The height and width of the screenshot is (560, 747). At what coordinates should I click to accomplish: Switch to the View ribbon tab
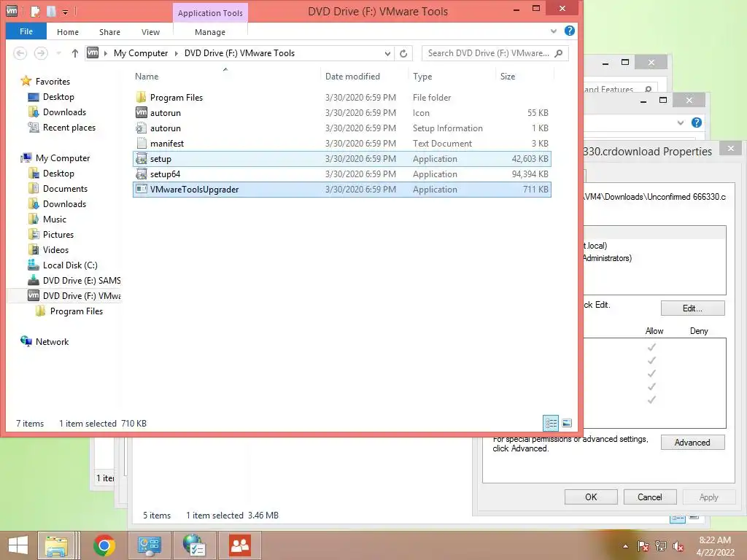click(150, 32)
